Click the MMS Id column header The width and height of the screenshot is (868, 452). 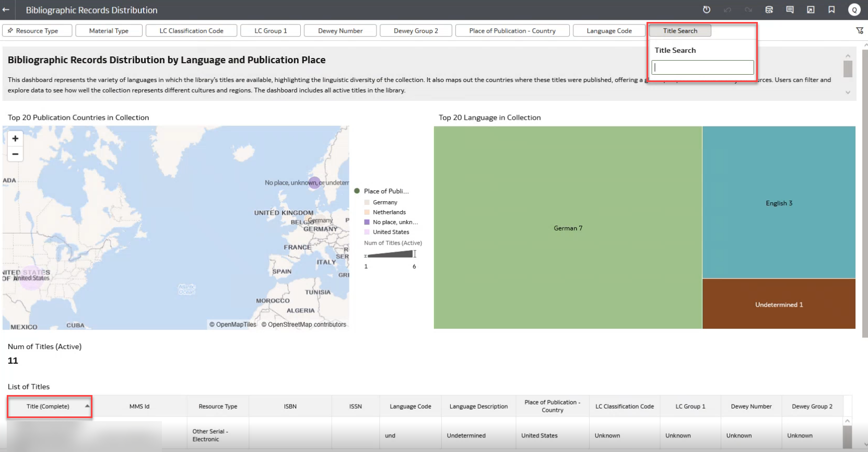139,406
